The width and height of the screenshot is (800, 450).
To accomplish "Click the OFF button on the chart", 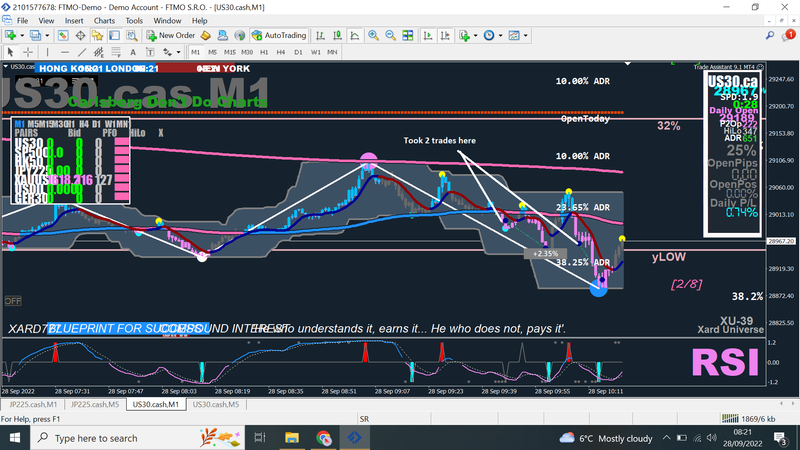I will (13, 301).
